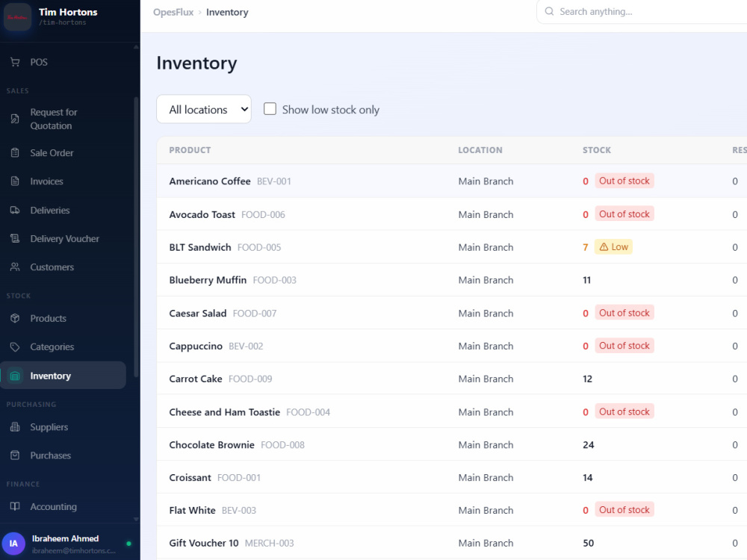
Task: Click the BEV-002 SKU code
Action: 246,346
